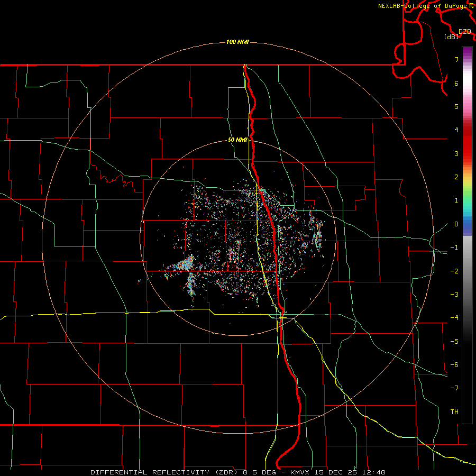Click the '[dB]' units label

coord(452,36)
